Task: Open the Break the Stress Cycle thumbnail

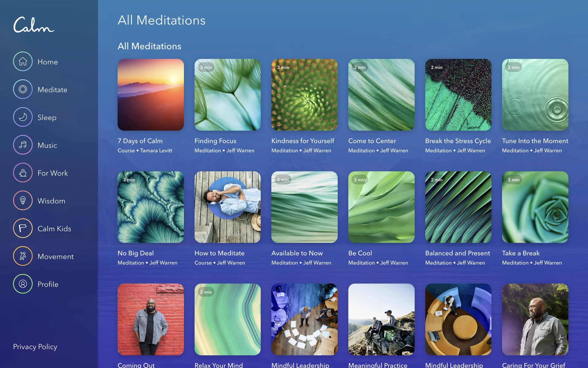Action: click(458, 95)
